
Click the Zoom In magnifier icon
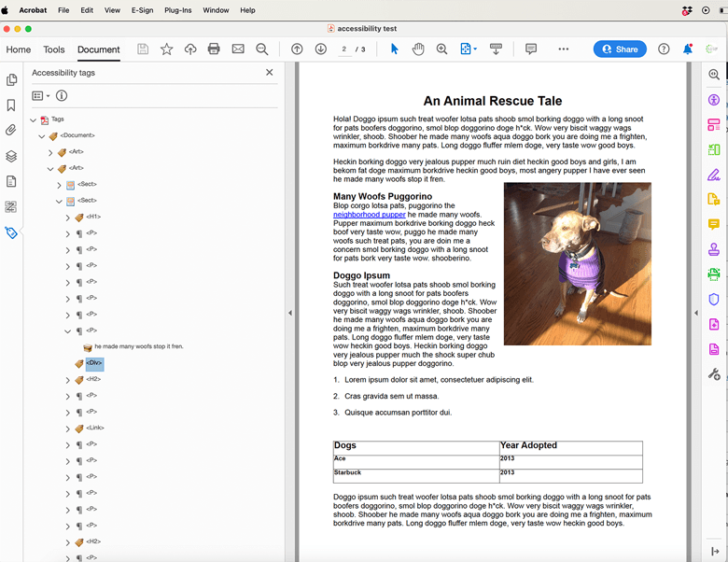(x=442, y=49)
